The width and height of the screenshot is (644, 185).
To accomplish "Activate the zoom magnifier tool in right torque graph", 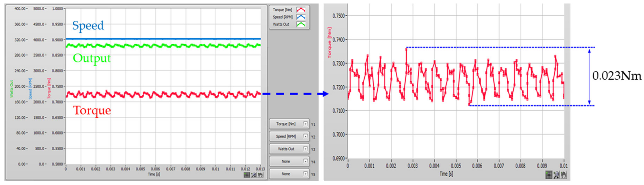I will 556,175.
